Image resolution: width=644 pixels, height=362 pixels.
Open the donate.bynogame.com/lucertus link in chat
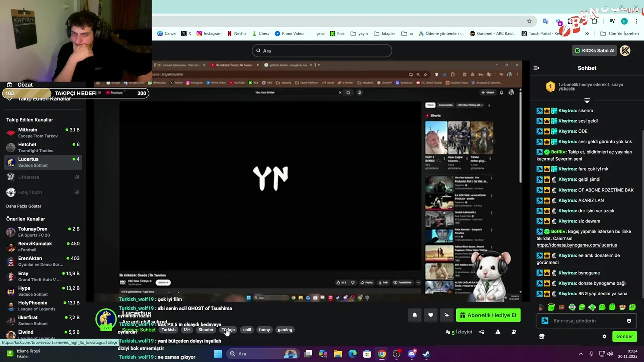coord(577,245)
